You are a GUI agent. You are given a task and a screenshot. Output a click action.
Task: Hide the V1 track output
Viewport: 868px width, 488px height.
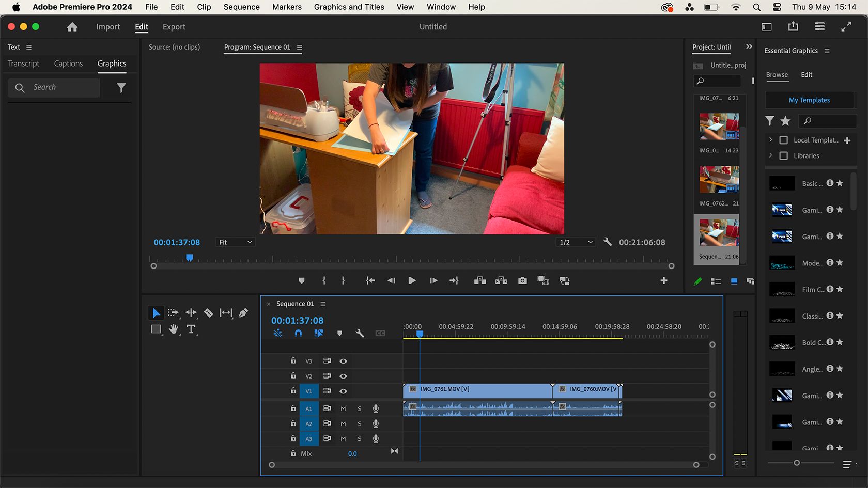(x=343, y=391)
